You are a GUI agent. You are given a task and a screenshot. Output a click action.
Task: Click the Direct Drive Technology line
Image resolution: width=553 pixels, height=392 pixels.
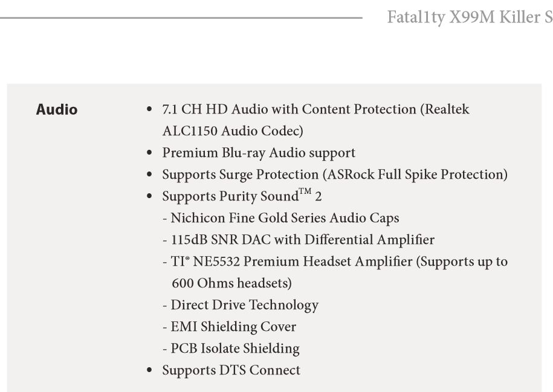241,305
